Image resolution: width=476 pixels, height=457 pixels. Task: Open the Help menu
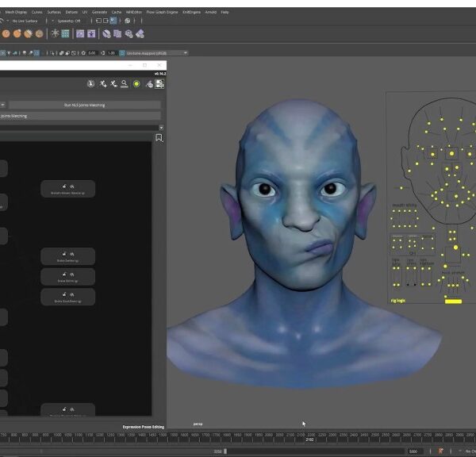coord(225,12)
